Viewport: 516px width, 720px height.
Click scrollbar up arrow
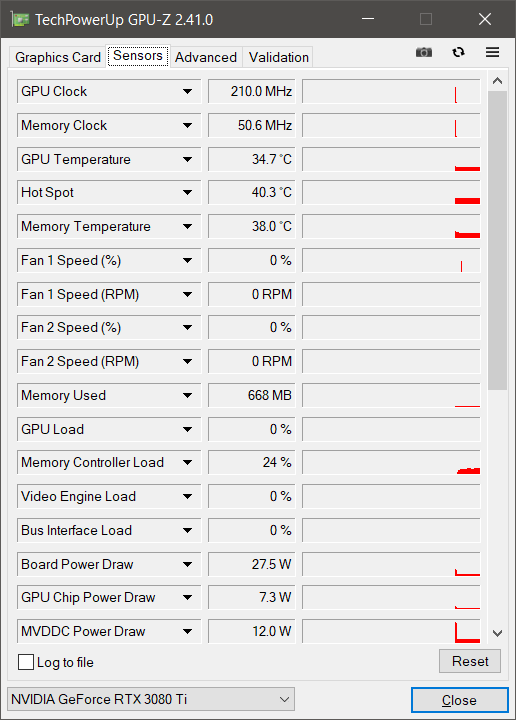click(497, 81)
